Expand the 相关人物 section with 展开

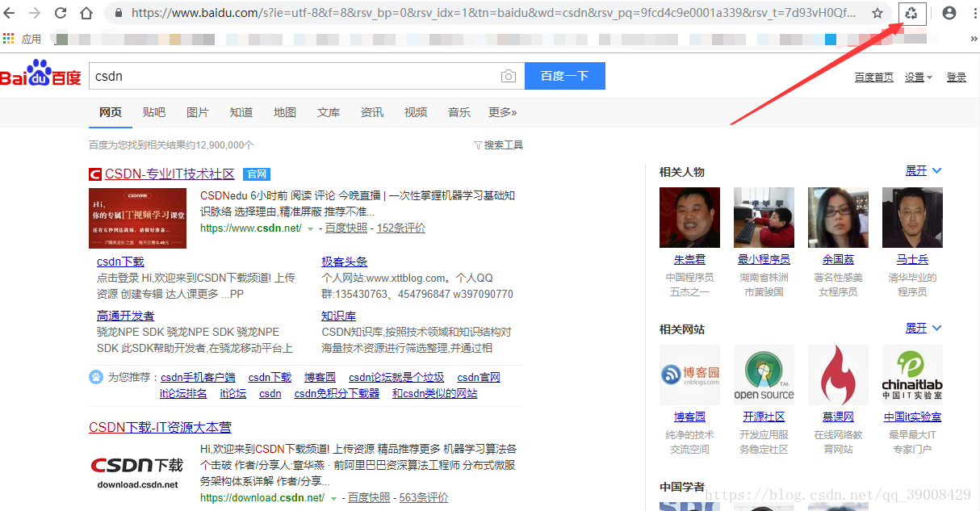pyautogui.click(x=923, y=171)
